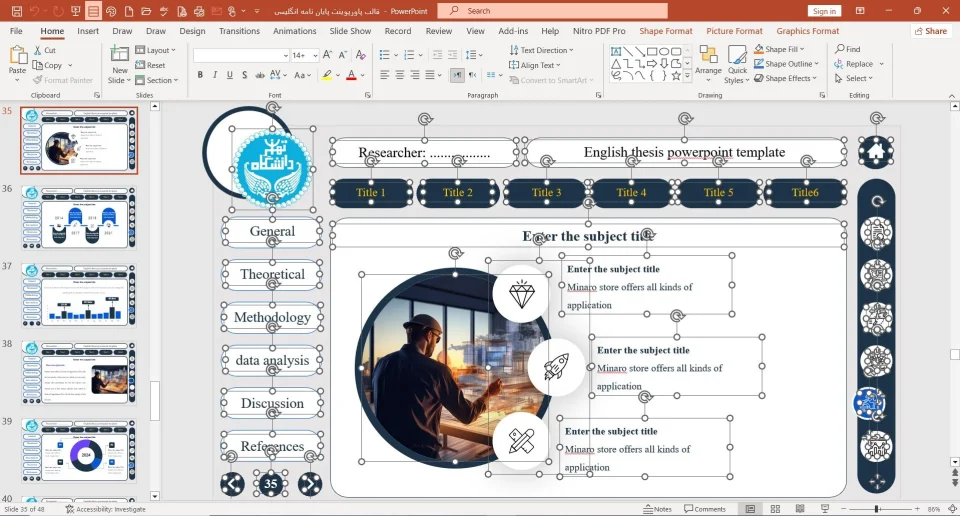Screen dimensions: 960x516
Task: Click the Format Painter tool
Action: (62, 80)
